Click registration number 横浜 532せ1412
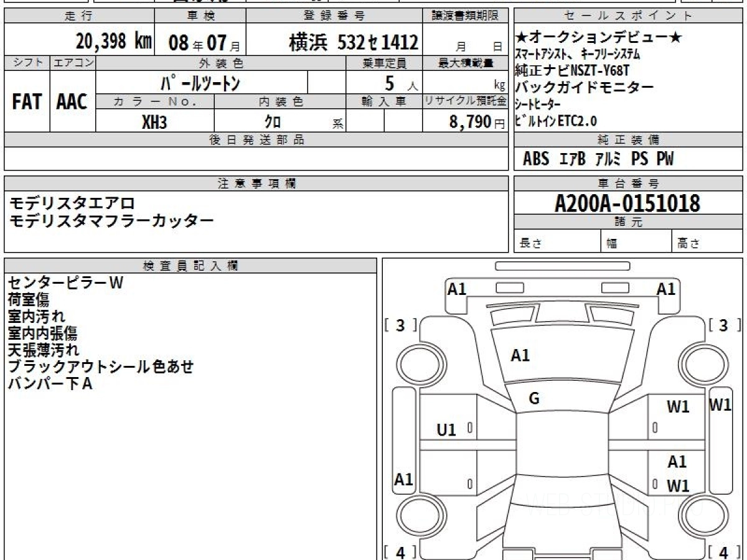 (x=353, y=42)
